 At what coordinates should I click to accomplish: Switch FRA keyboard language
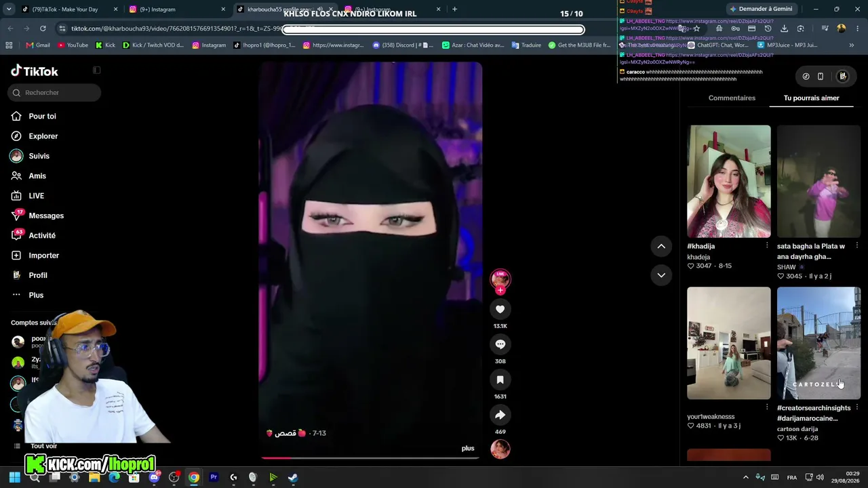pyautogui.click(x=791, y=477)
